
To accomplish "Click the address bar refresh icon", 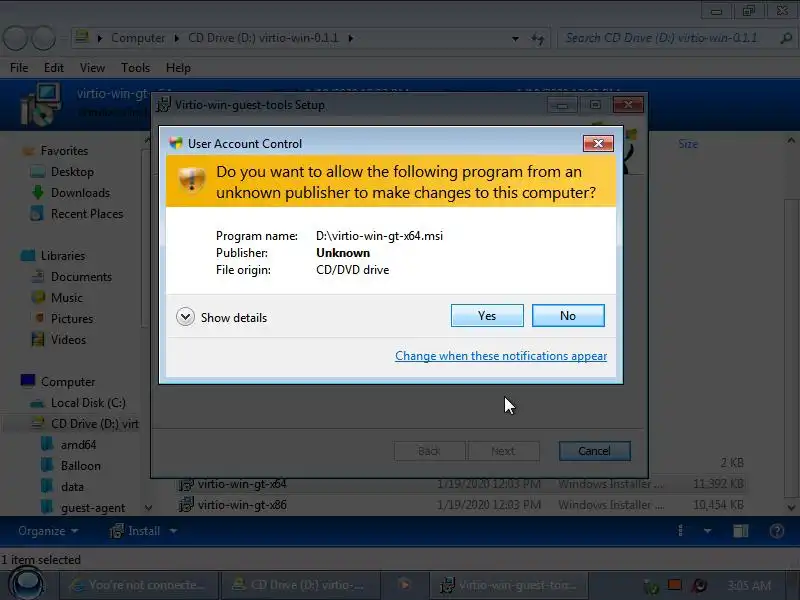I will [x=538, y=38].
